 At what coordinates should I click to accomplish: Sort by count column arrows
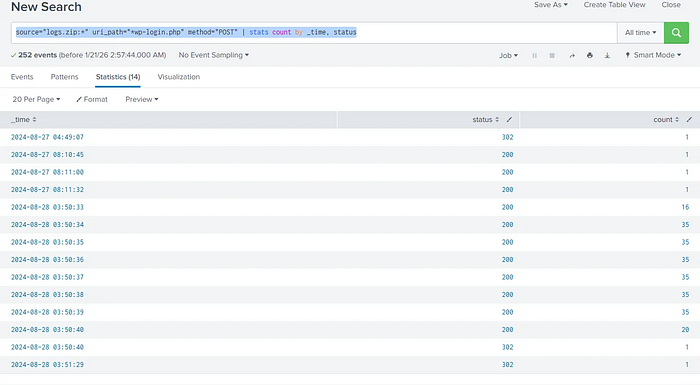677,120
